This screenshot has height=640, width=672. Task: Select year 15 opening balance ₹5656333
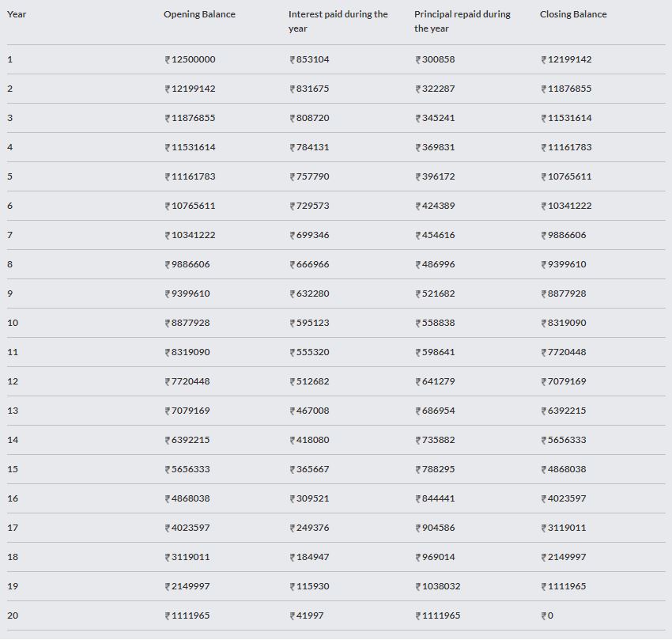187,469
